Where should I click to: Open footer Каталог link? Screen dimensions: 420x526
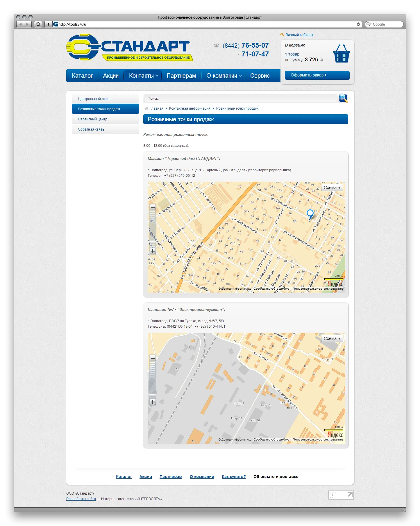click(x=124, y=477)
